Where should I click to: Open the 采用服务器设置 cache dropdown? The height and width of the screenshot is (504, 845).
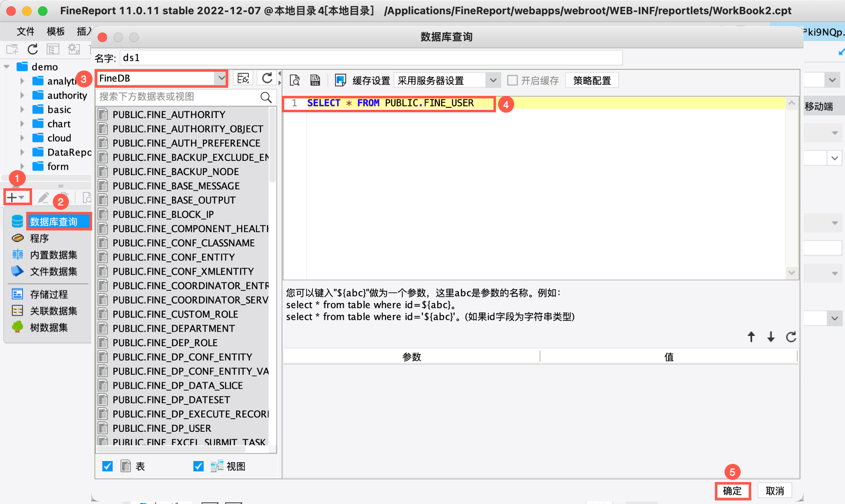pos(493,80)
